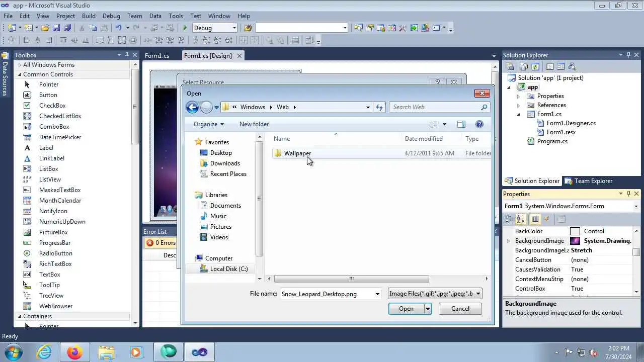Screen dimensions: 644x362
Task: Click the Save All toolbar icon
Action: point(67,28)
